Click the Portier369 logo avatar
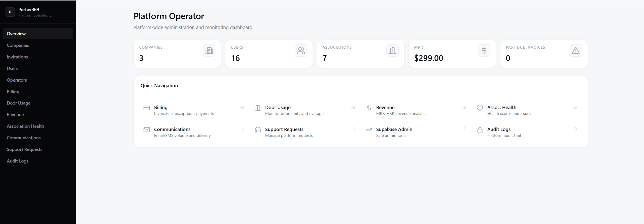The width and height of the screenshot is (644, 224). (10, 12)
